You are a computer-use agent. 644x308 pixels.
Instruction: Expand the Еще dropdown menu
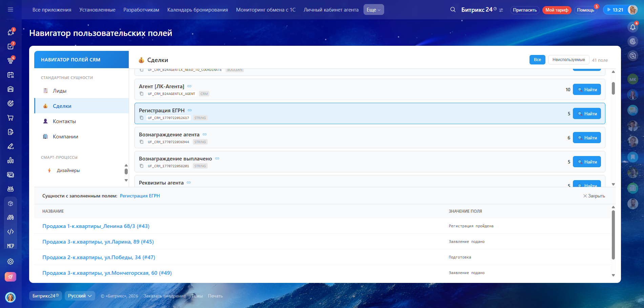(x=374, y=9)
